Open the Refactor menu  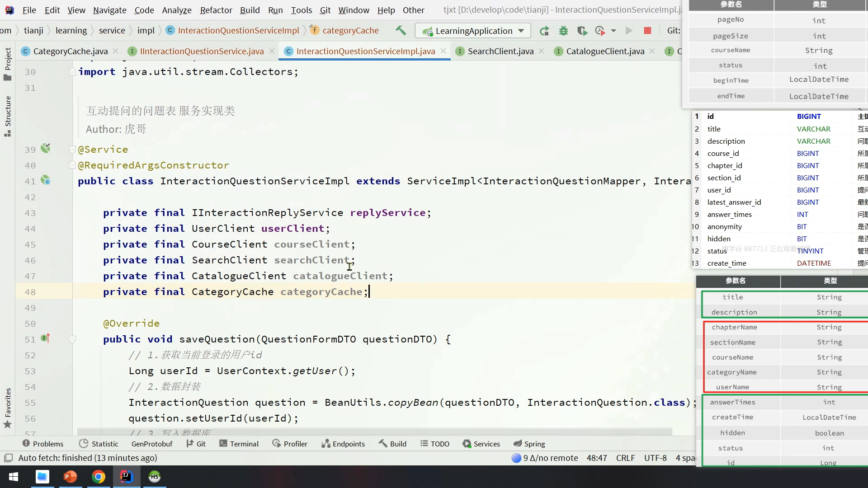216,10
